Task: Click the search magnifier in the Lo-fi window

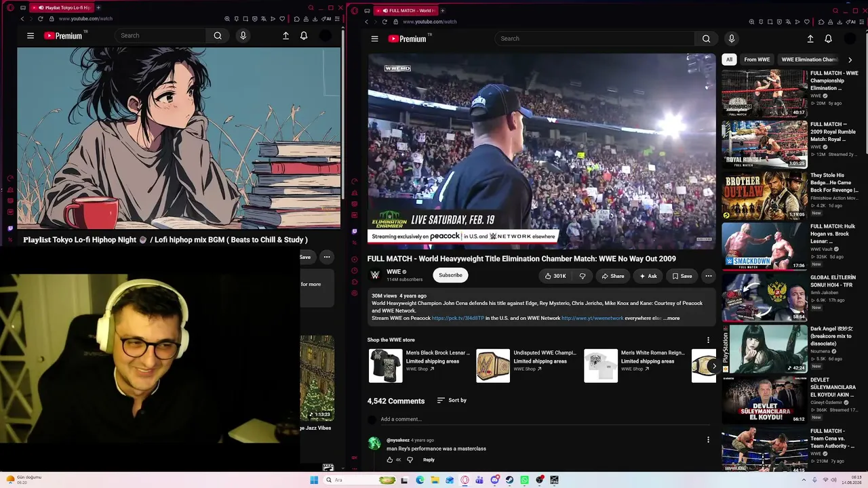Action: (x=218, y=36)
